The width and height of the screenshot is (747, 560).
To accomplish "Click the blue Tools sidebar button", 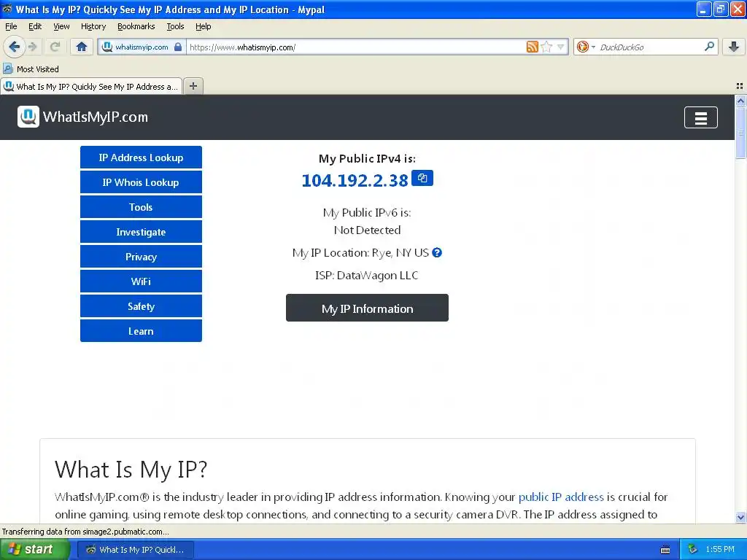I will tap(141, 207).
